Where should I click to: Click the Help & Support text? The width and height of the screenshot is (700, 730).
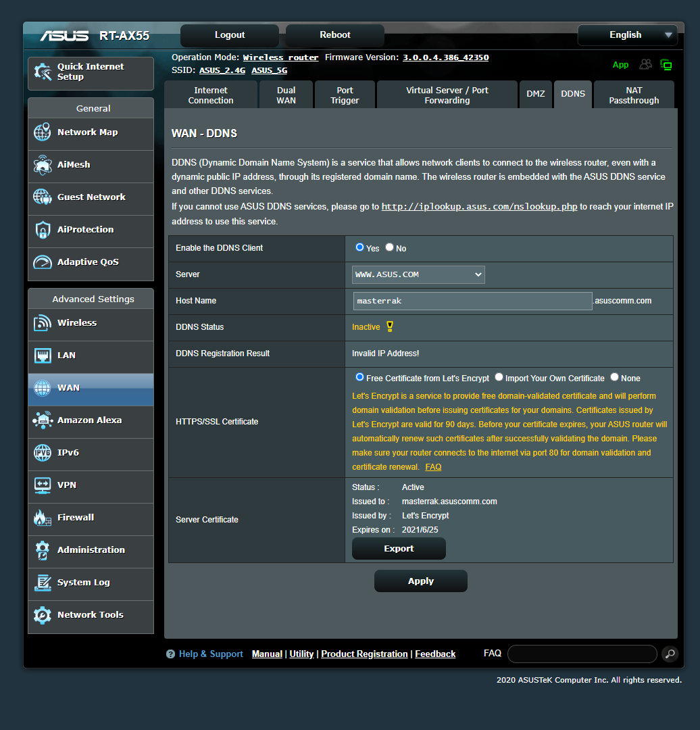pos(211,654)
